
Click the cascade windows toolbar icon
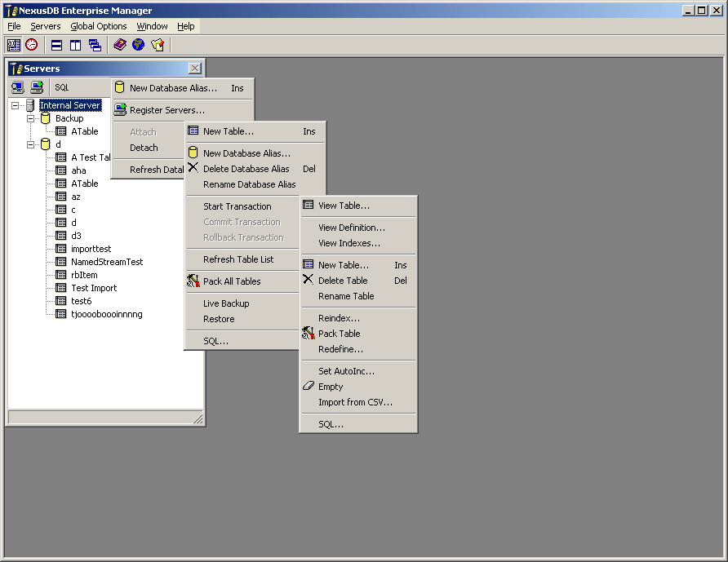tap(95, 45)
